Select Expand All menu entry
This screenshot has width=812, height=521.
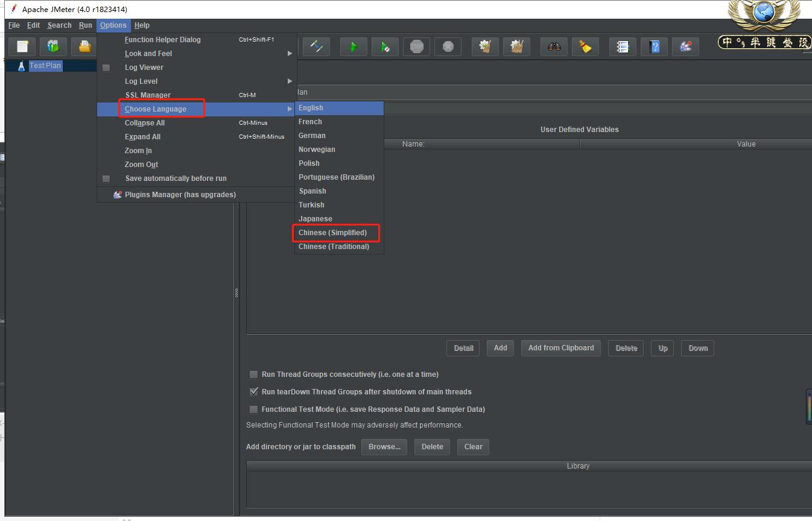pos(197,137)
